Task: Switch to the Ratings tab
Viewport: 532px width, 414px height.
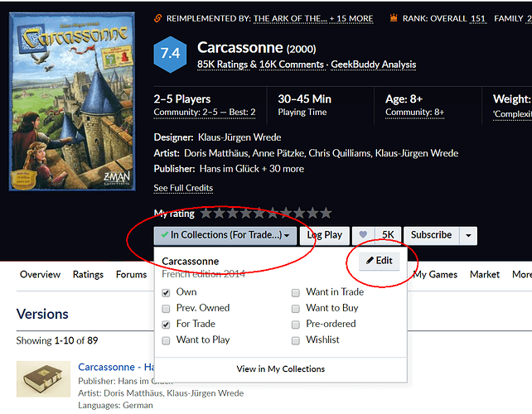Action: [x=88, y=274]
